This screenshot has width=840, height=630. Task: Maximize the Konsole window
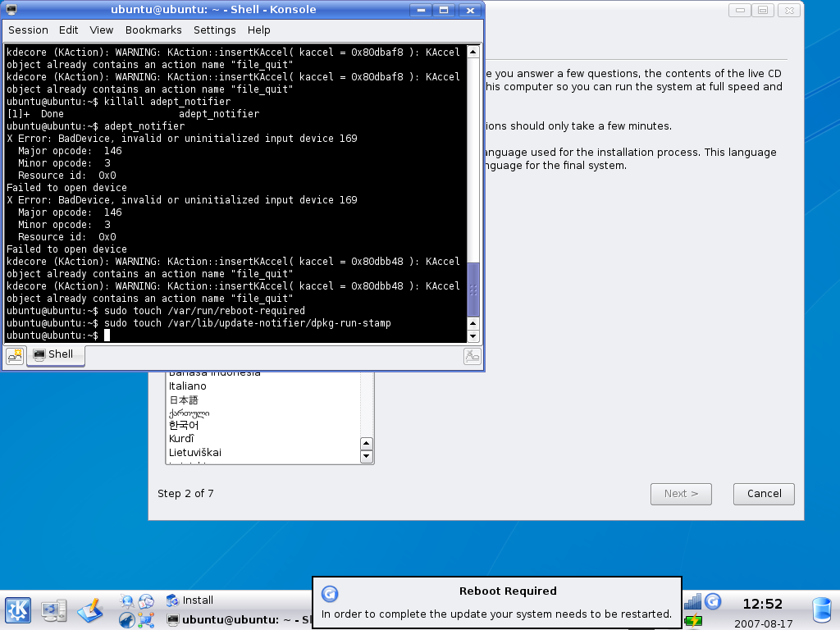tap(444, 10)
